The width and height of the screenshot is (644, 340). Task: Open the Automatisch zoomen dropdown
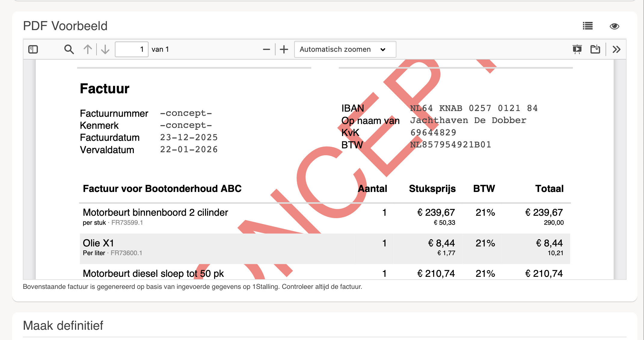tap(345, 49)
